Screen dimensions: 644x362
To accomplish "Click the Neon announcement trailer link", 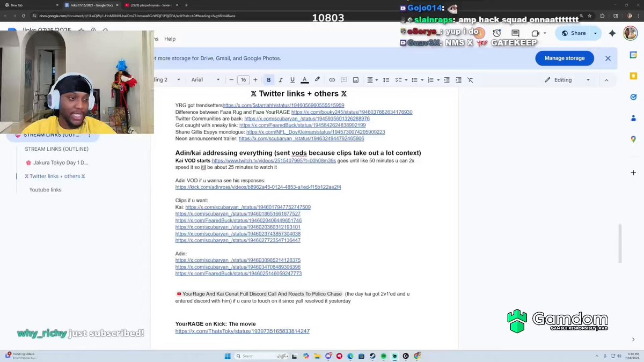I will [x=302, y=138].
